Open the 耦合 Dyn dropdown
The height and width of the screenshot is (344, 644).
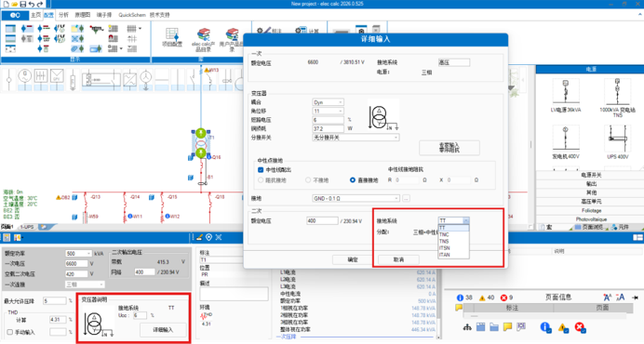tap(328, 102)
